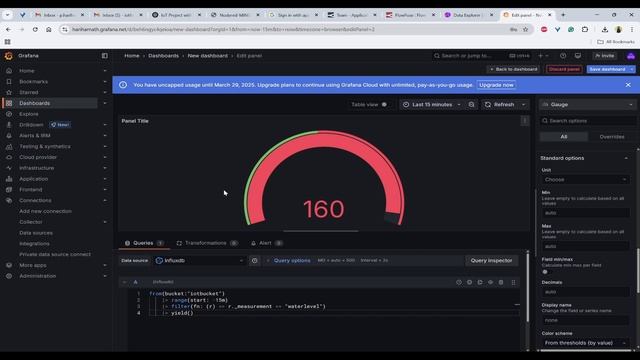Open Explore in the sidebar
This screenshot has height=360, width=640.
coord(29,114)
